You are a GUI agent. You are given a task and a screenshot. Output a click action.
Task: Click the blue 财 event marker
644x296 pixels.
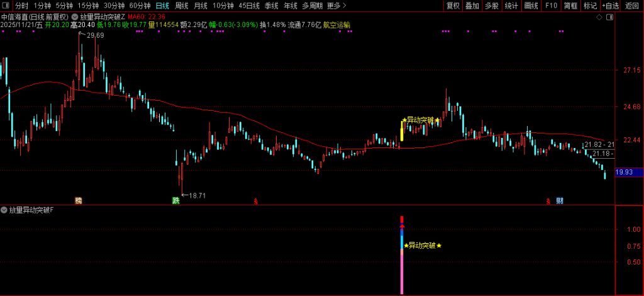click(559, 201)
